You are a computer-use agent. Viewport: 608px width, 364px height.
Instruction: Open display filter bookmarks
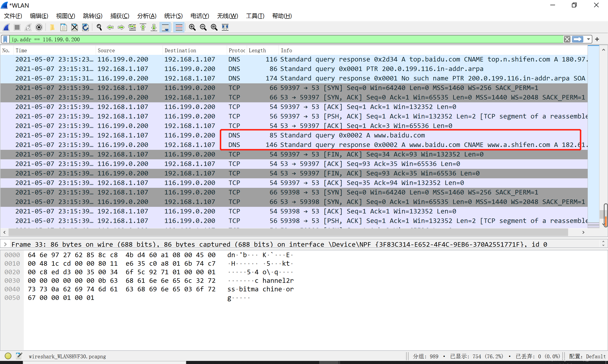(5, 39)
